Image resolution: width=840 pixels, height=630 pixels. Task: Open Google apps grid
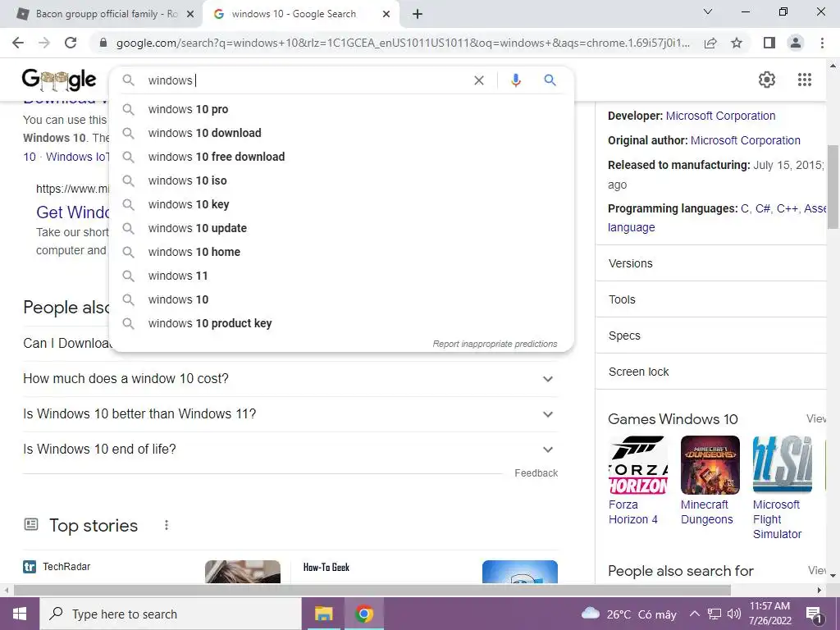tap(805, 80)
